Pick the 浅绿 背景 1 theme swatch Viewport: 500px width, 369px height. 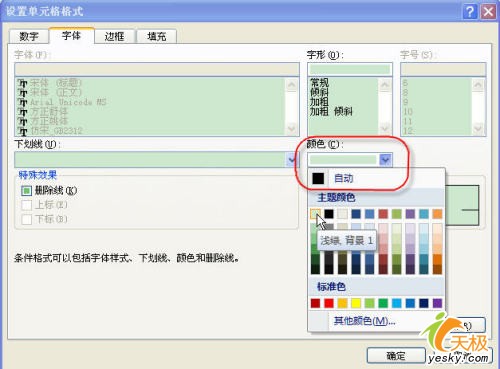pyautogui.click(x=315, y=214)
